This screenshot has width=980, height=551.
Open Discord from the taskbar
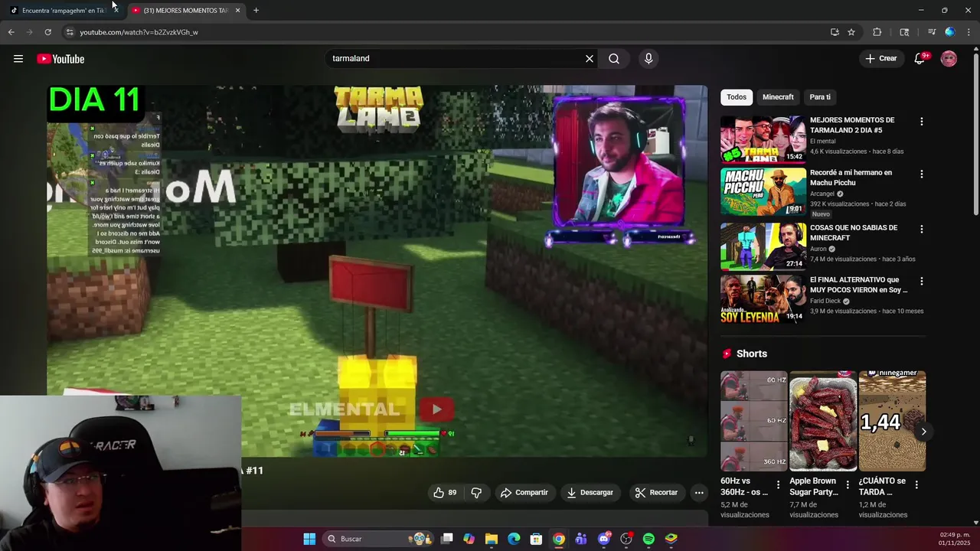tap(604, 539)
